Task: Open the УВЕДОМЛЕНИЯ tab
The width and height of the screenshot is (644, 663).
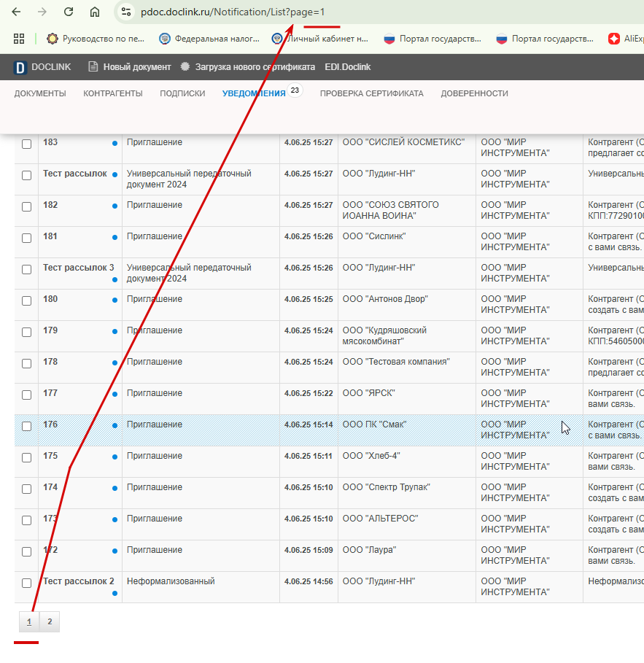Action: [254, 93]
